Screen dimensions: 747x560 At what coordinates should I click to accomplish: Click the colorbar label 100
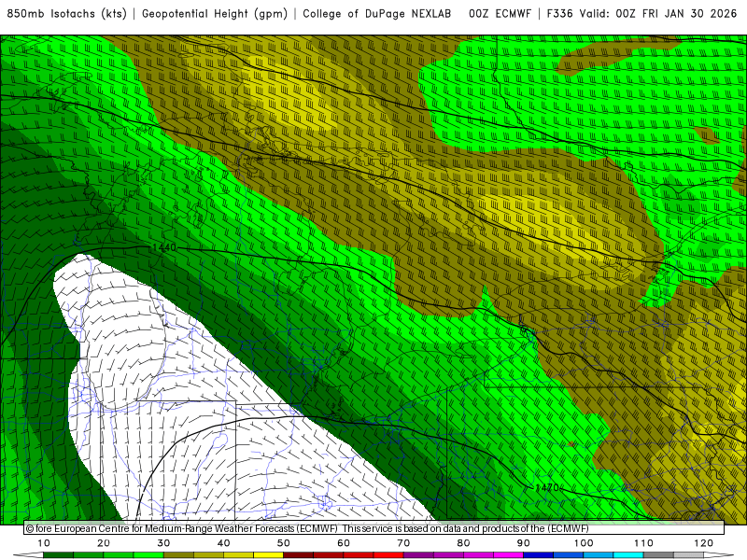pyautogui.click(x=584, y=543)
